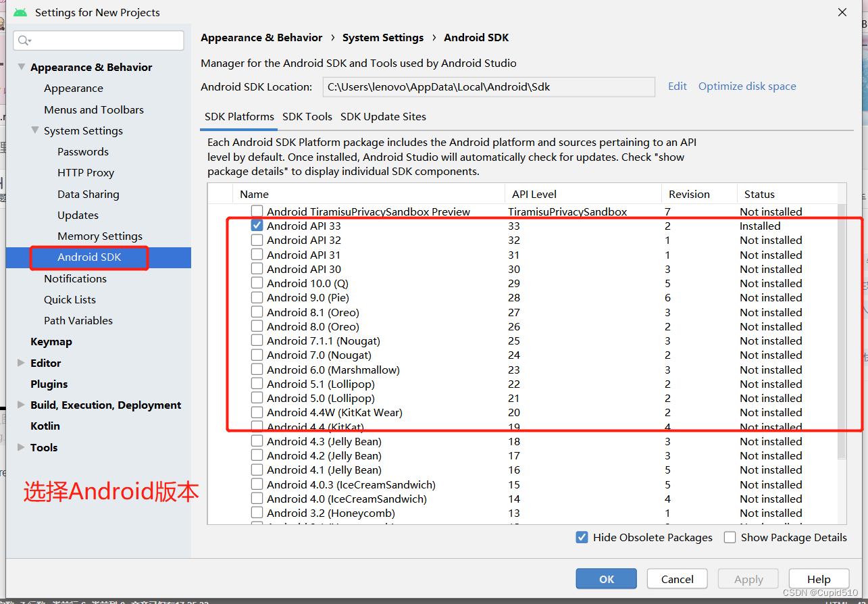Open HTTP Proxy settings

point(86,172)
